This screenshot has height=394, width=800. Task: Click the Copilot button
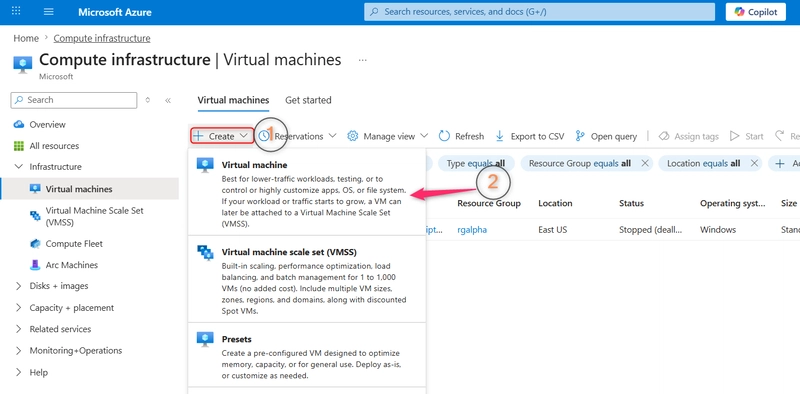(x=756, y=12)
